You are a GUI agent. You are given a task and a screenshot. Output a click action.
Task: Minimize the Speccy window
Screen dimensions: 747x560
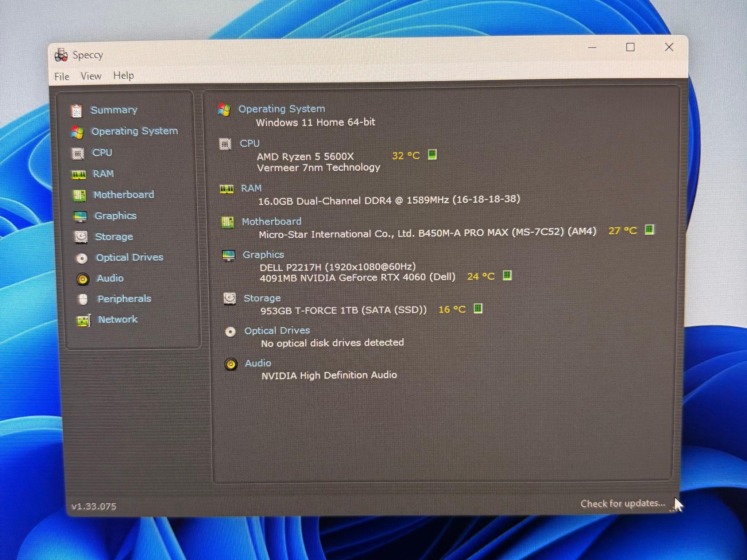point(592,48)
